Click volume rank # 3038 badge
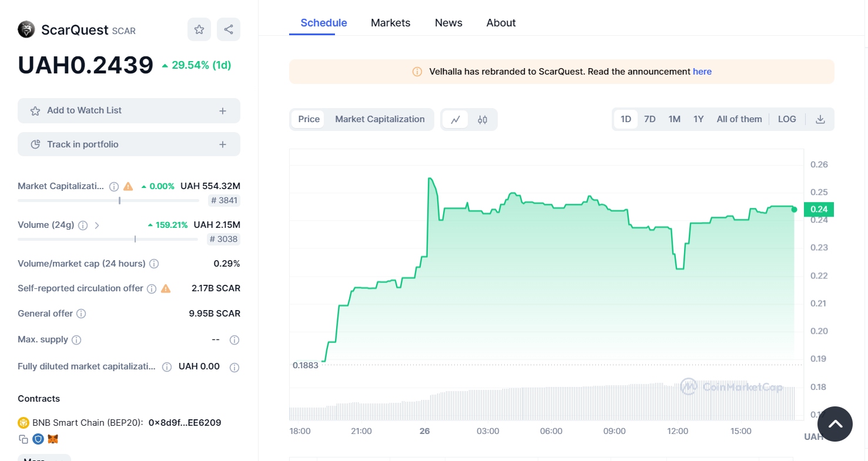868x461 pixels. pos(224,239)
